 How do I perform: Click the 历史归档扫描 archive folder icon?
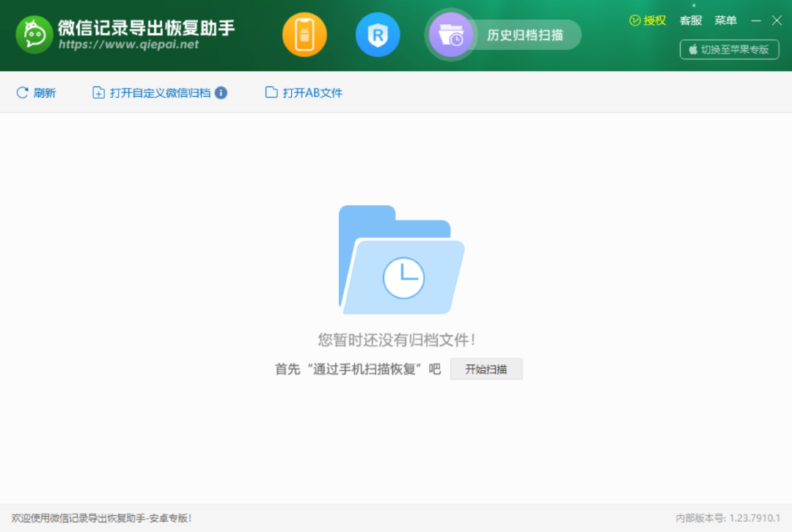tap(450, 34)
